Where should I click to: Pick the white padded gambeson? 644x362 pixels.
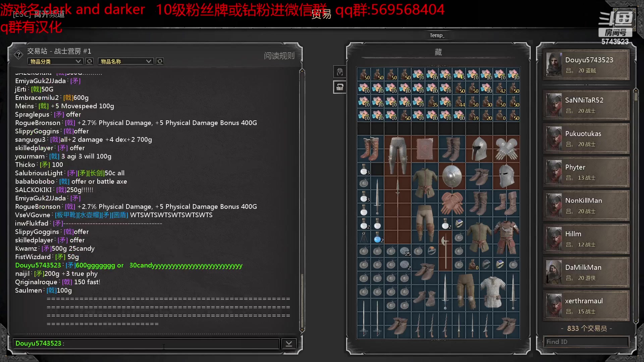[x=492, y=292]
